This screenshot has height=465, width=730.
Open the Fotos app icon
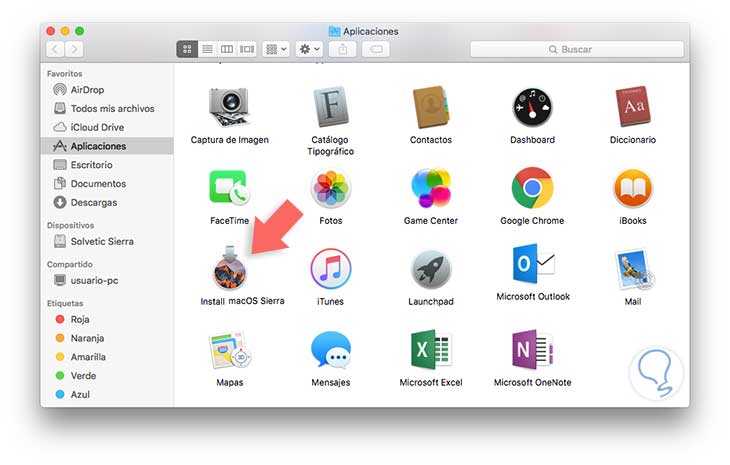331,188
